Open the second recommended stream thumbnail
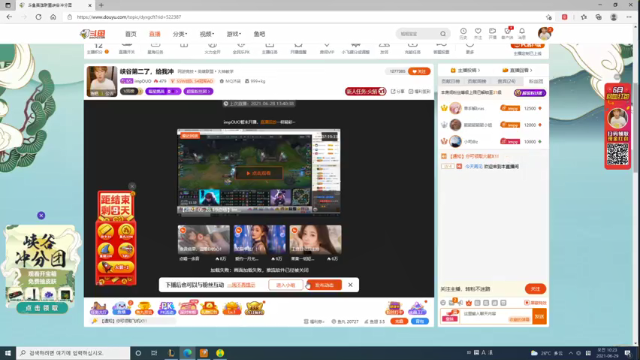The width and height of the screenshot is (640, 360). [x=260, y=240]
